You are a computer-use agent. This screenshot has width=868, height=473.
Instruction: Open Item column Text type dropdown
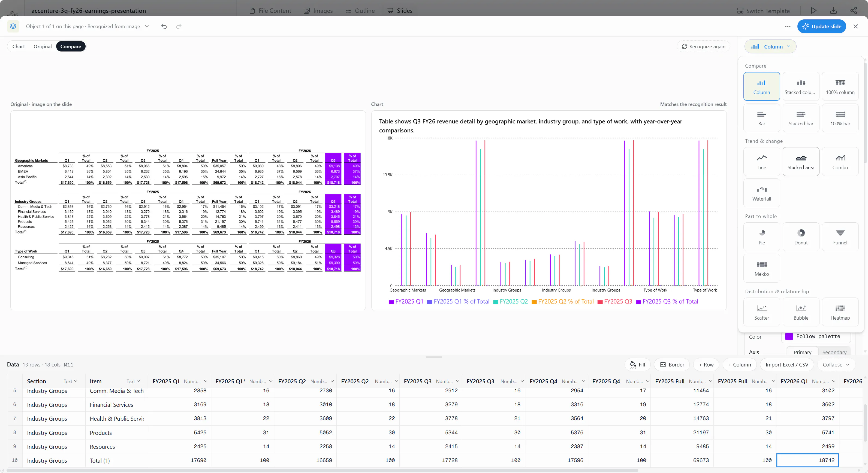click(133, 381)
